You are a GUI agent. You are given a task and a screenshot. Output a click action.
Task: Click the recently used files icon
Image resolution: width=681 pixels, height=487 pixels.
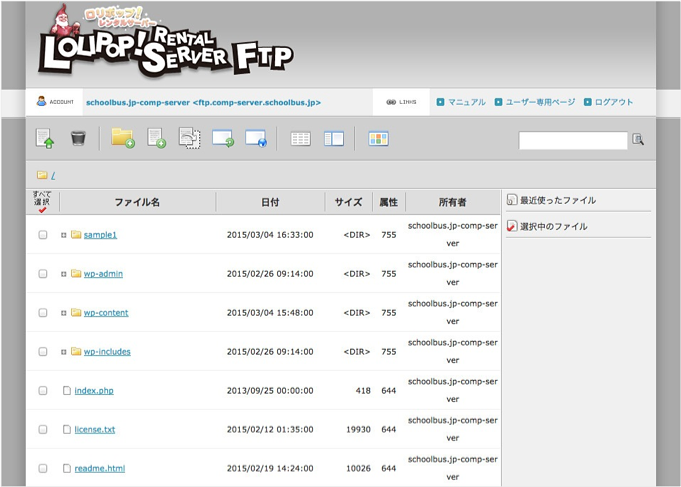pyautogui.click(x=512, y=200)
